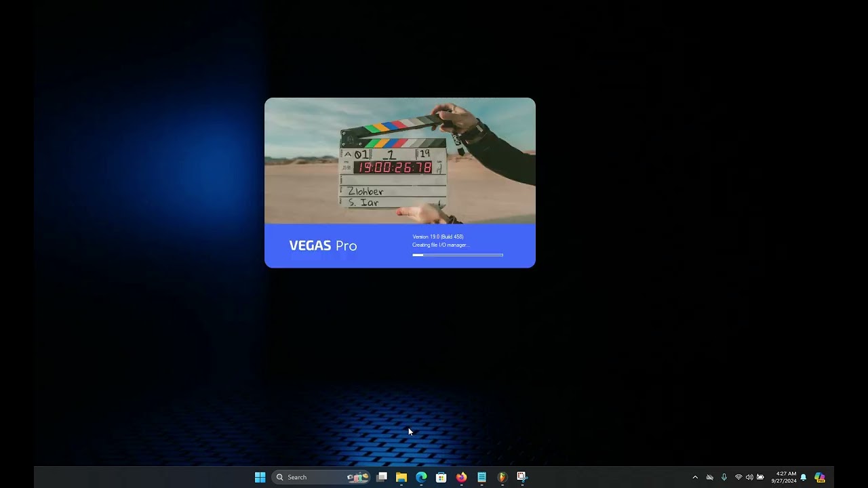The image size is (868, 488).
Task: Click the splash screen loading progress bar
Action: coord(458,255)
